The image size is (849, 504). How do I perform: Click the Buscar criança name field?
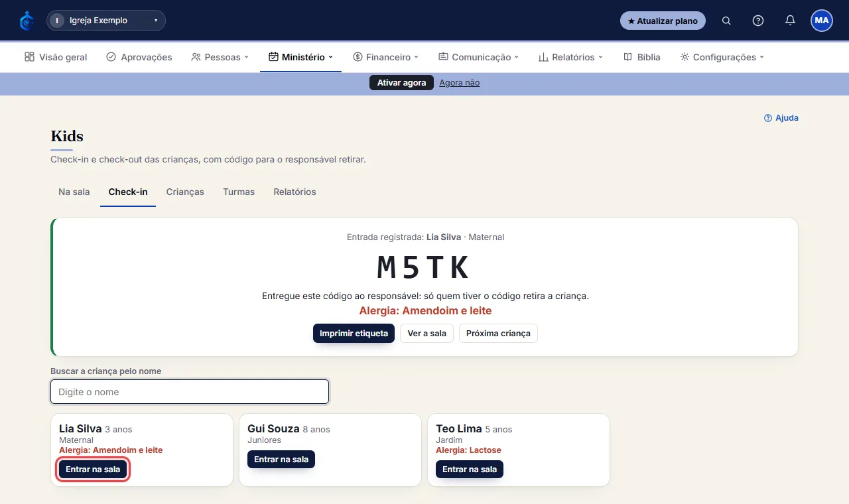click(x=190, y=392)
